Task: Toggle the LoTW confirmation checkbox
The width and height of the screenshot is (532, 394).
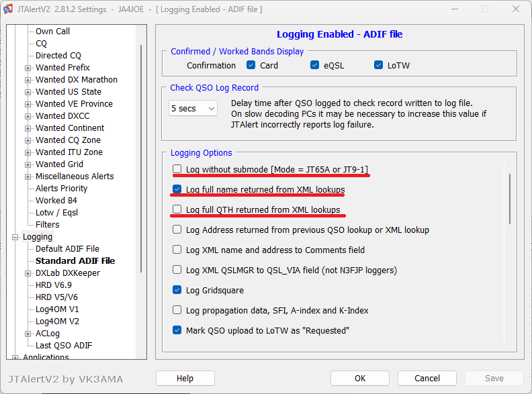Action: [378, 65]
